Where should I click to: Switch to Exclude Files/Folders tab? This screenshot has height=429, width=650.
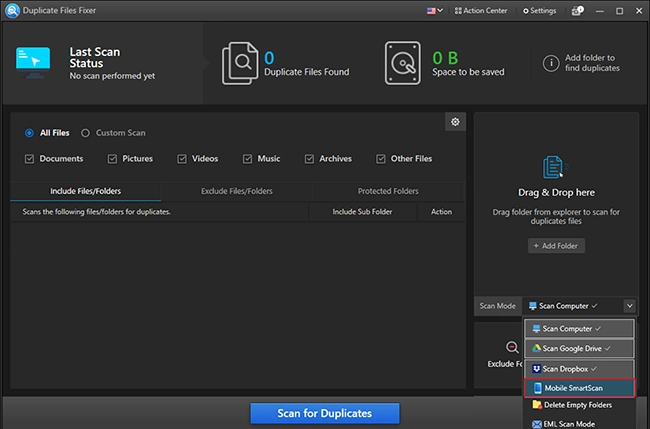[237, 191]
